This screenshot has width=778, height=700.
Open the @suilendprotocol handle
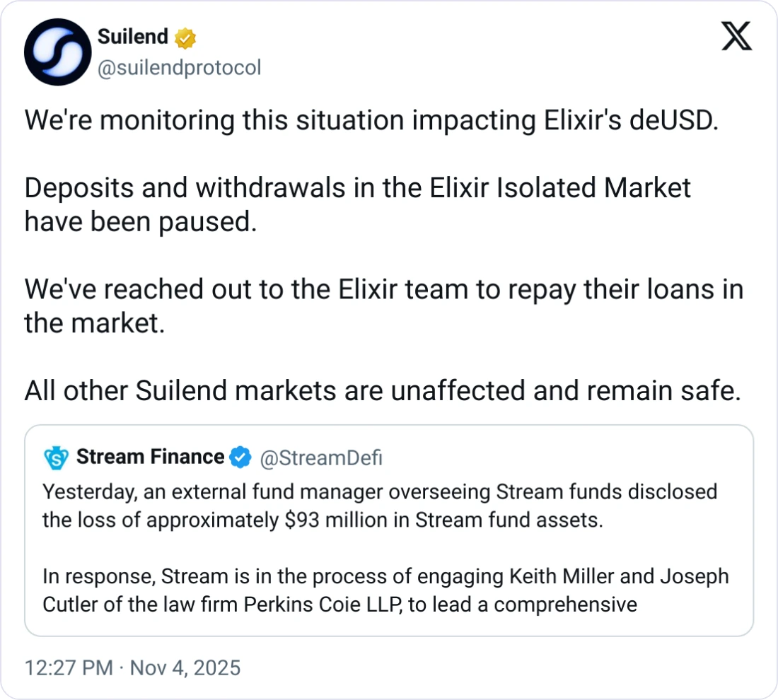(178, 68)
